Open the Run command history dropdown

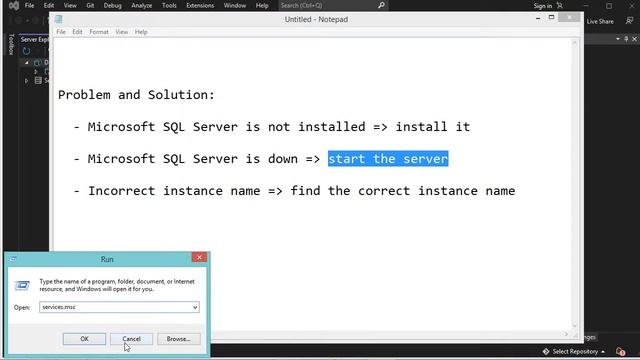pyautogui.click(x=195, y=307)
